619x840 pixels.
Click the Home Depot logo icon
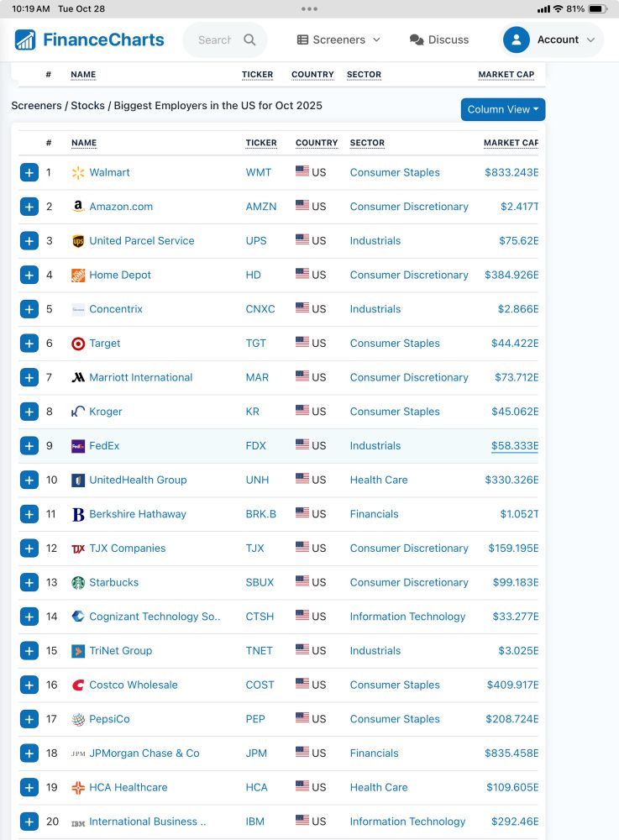coord(78,276)
